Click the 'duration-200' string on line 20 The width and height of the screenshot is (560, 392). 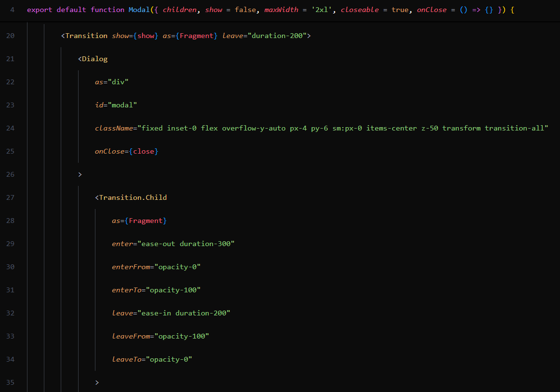[x=277, y=36]
